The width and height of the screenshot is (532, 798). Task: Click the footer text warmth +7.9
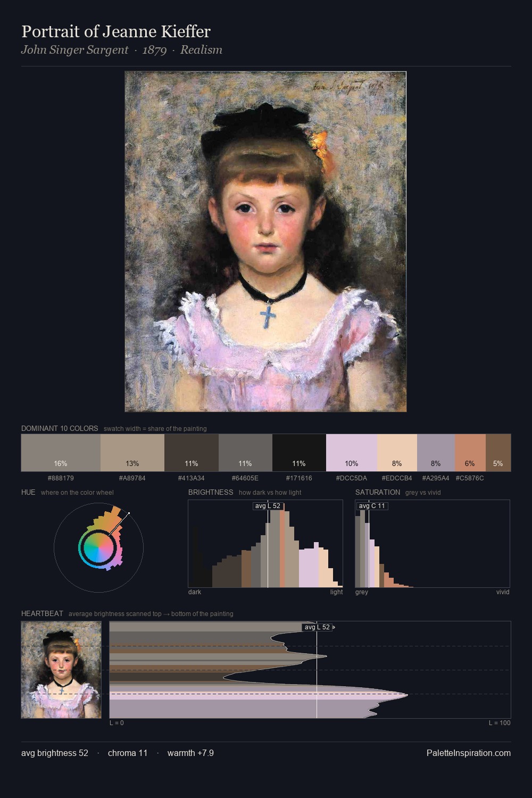[190, 753]
